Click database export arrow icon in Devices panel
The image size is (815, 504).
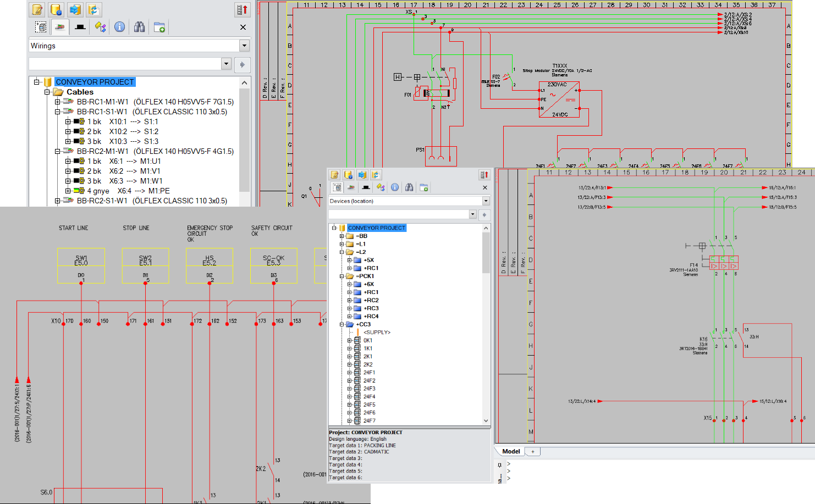[362, 175]
